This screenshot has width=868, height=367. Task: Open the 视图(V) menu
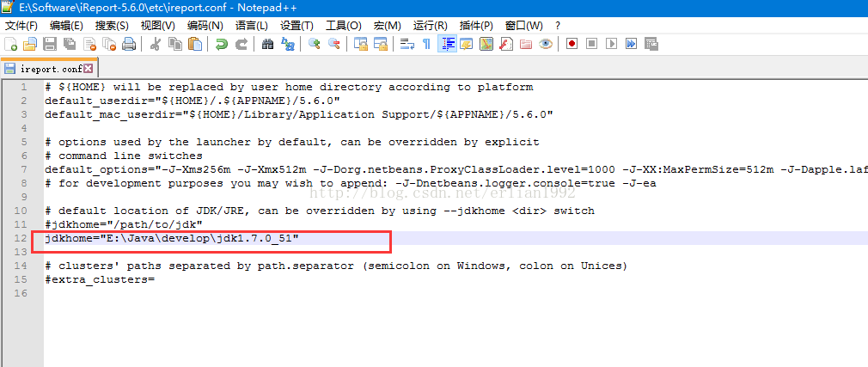(158, 26)
